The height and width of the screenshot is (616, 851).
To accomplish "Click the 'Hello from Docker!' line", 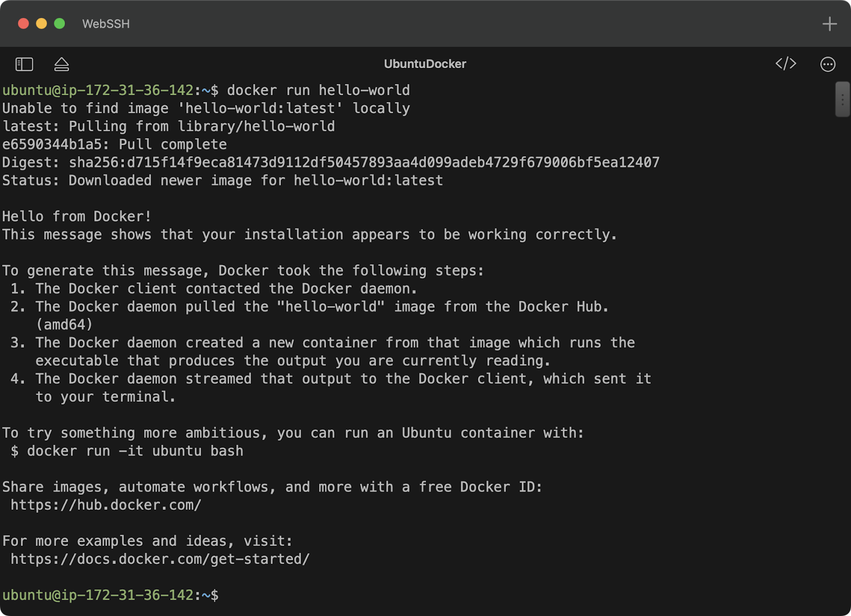I will [x=77, y=216].
